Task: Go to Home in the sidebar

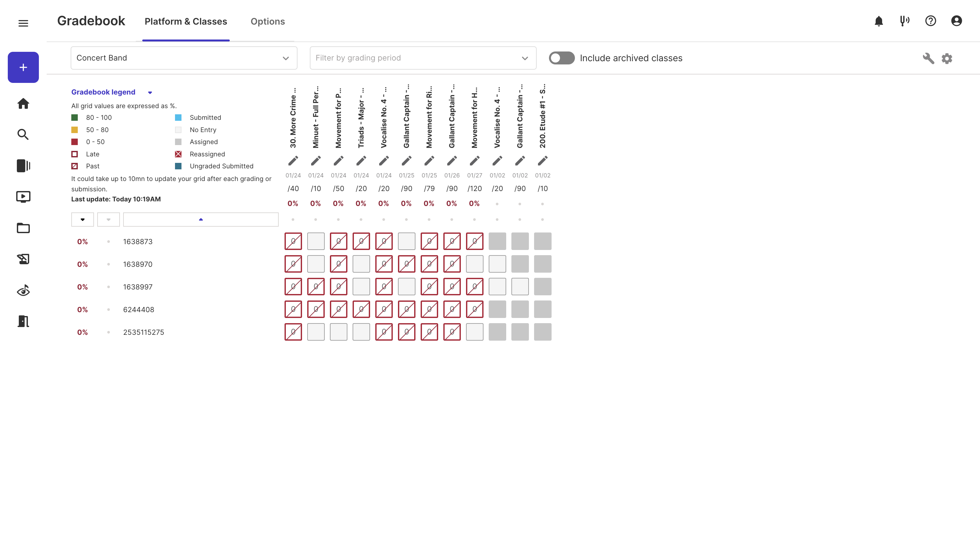Action: coord(23,104)
